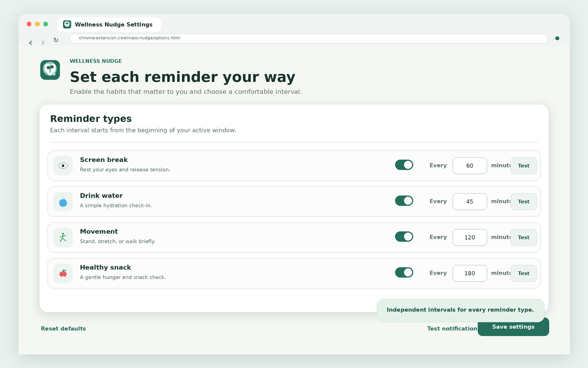Click the yellow minimize window button
Image resolution: width=588 pixels, height=368 pixels.
(x=37, y=24)
